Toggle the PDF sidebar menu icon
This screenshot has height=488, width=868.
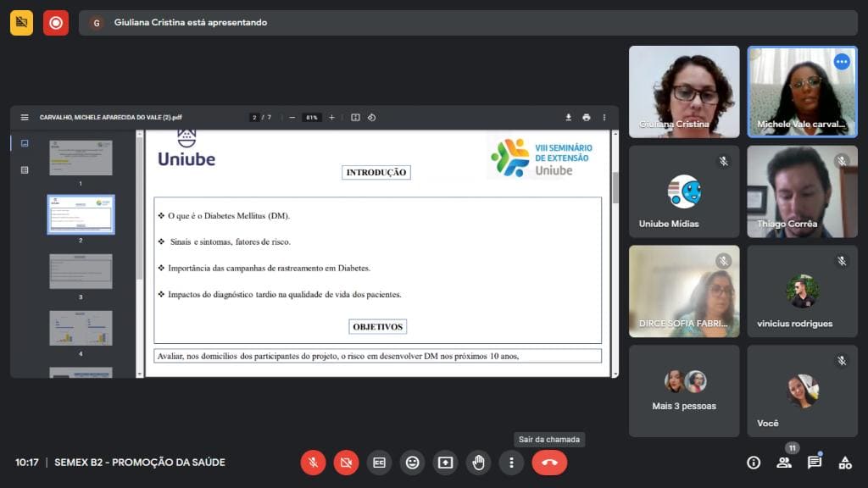tap(25, 117)
